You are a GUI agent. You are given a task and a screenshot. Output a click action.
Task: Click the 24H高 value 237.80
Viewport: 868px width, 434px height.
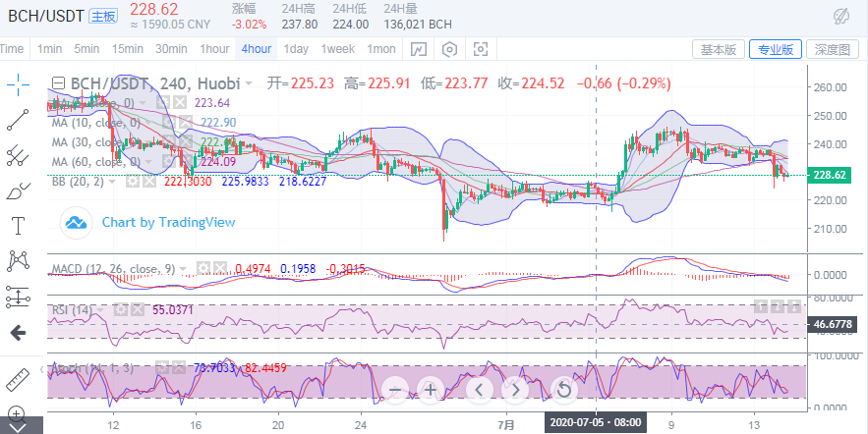pyautogui.click(x=299, y=25)
